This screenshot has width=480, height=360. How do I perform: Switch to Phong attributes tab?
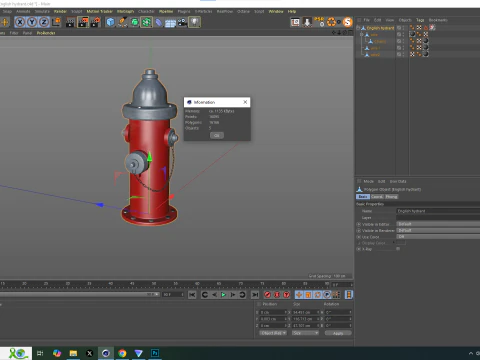click(392, 197)
